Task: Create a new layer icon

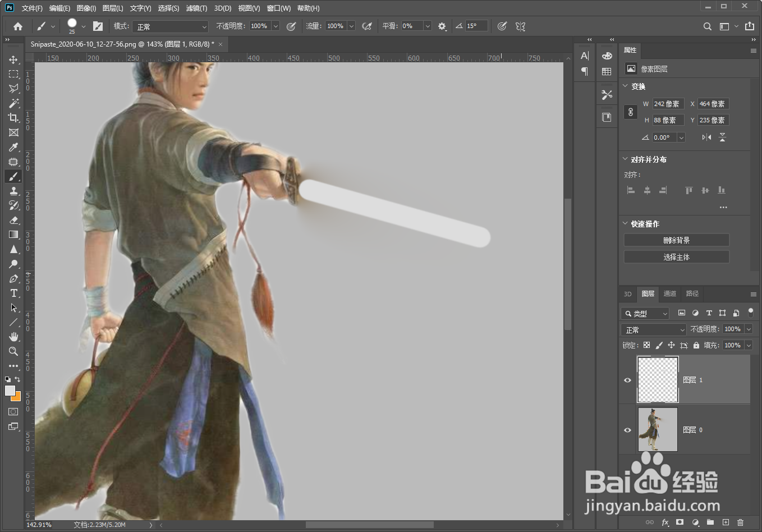Action: [726, 522]
